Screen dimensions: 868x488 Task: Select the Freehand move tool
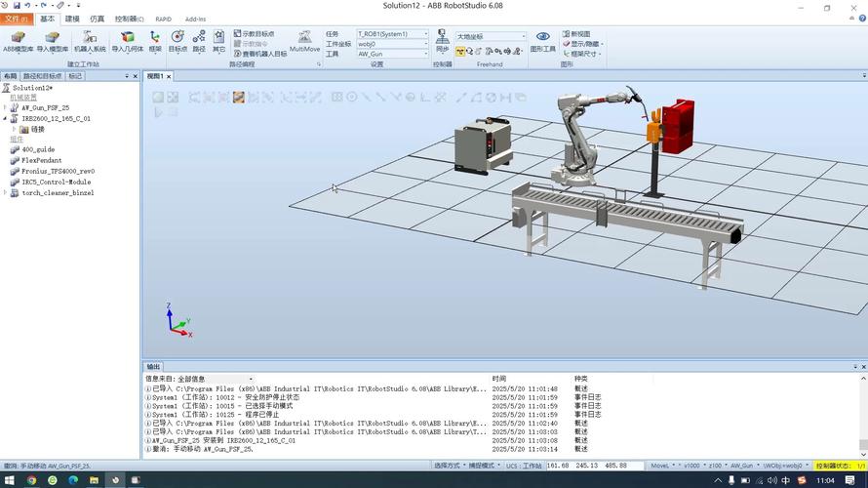click(460, 52)
